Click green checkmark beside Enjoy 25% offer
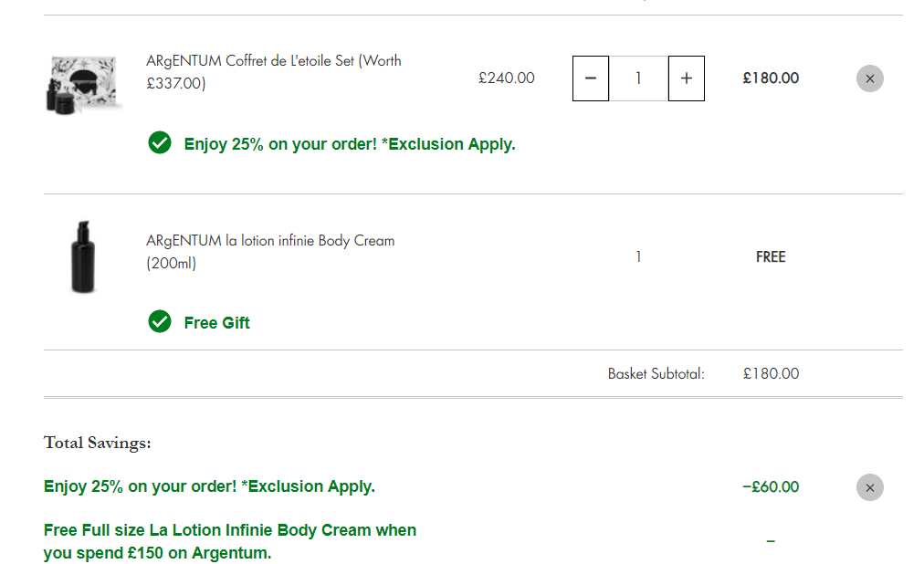Image resolution: width=924 pixels, height=564 pixels. point(160,142)
